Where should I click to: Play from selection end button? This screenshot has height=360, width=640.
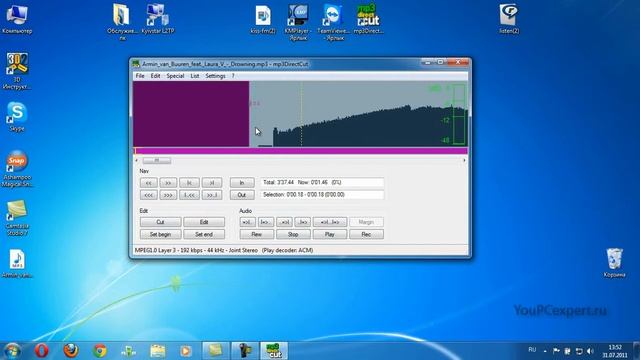pyautogui.click(x=302, y=222)
